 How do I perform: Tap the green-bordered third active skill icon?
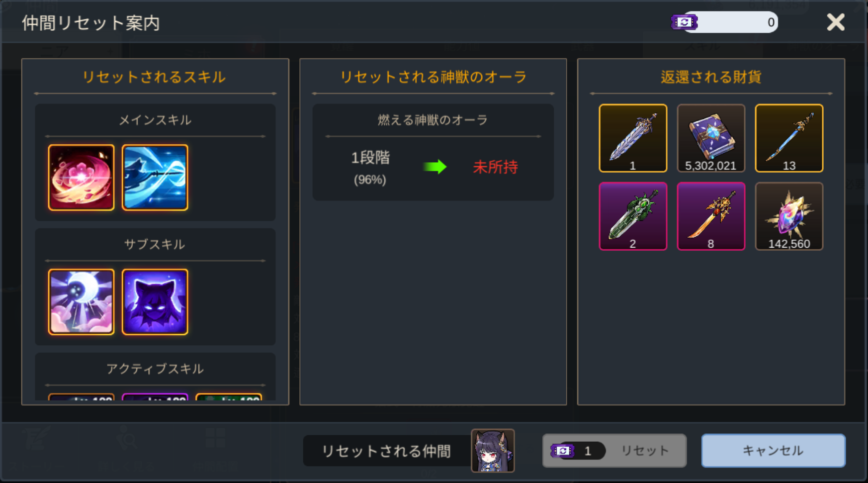pyautogui.click(x=229, y=397)
